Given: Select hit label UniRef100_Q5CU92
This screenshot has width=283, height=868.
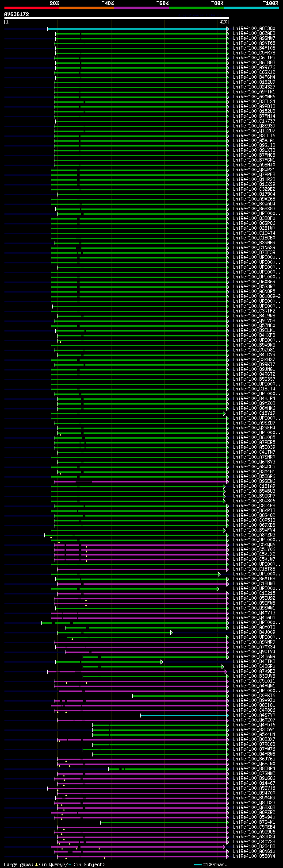Looking at the screenshot, I should (254, 598).
